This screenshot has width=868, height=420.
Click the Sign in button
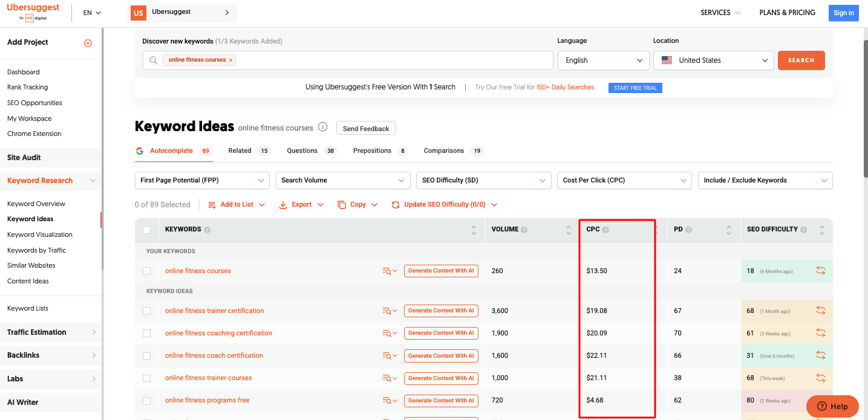(844, 13)
